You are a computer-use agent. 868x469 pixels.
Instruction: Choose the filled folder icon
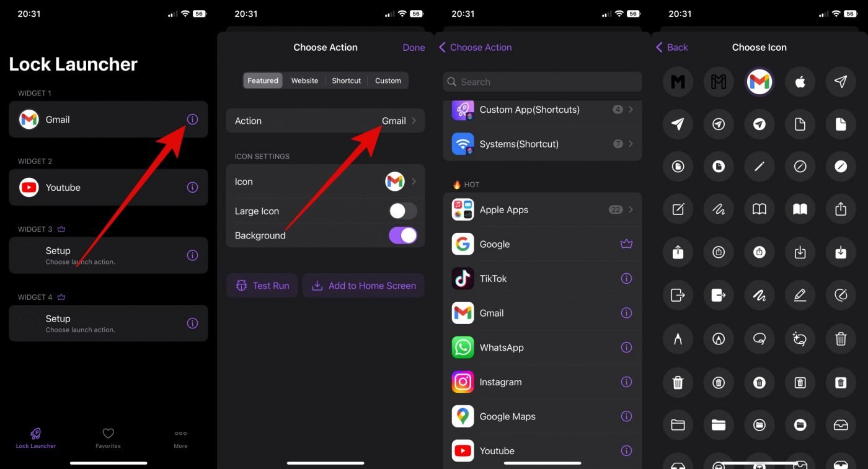coord(719,424)
